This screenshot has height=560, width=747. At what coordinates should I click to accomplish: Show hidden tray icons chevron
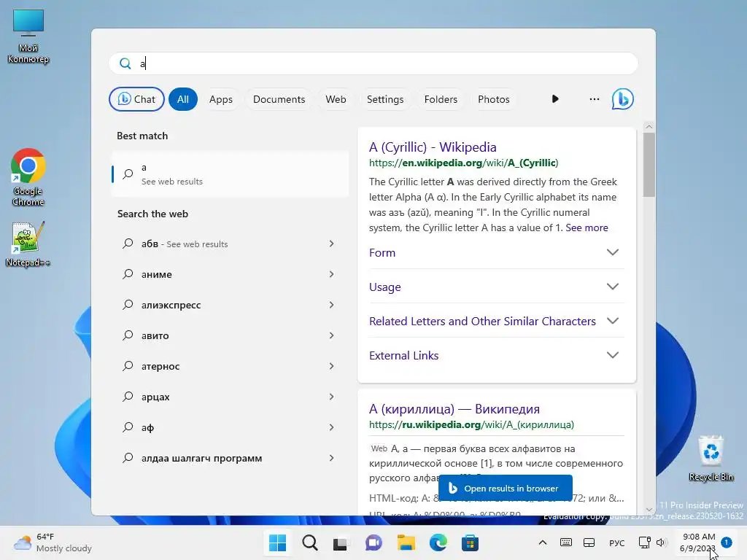click(x=543, y=542)
